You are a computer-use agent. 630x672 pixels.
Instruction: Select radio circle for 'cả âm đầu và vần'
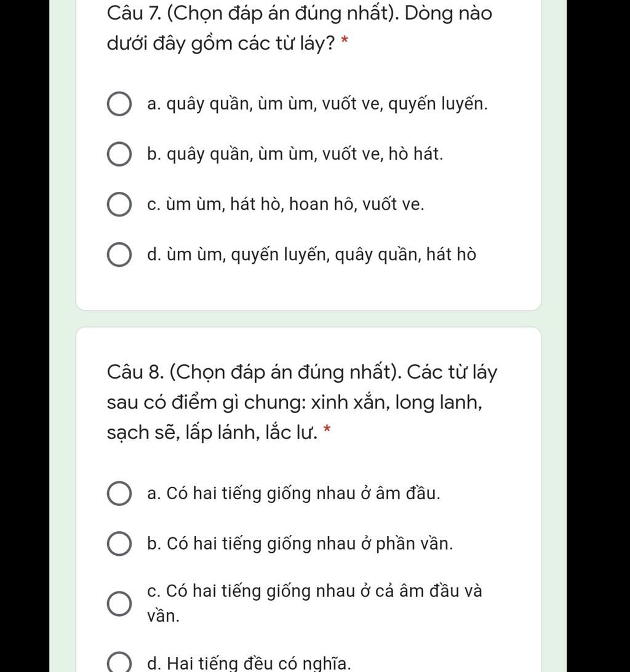pos(119,603)
